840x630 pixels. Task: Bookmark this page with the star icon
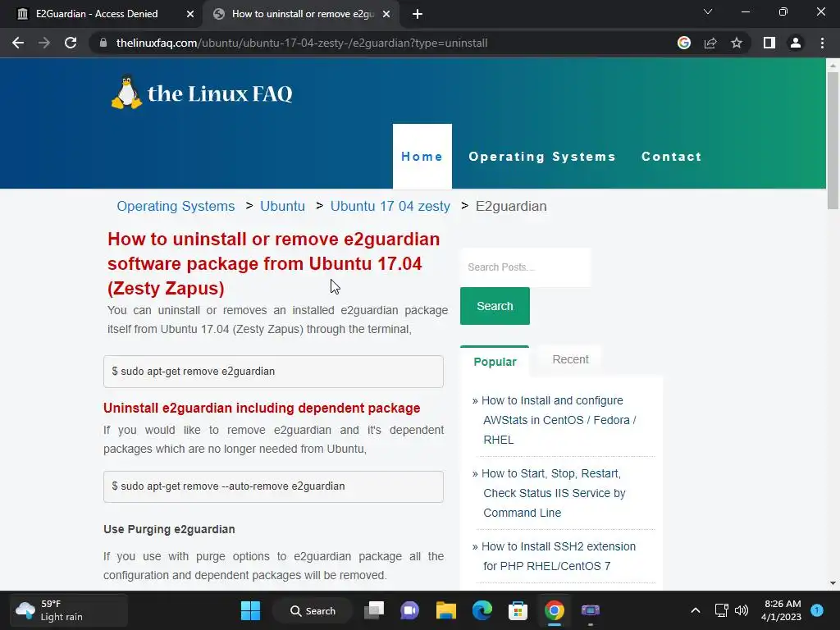[737, 43]
